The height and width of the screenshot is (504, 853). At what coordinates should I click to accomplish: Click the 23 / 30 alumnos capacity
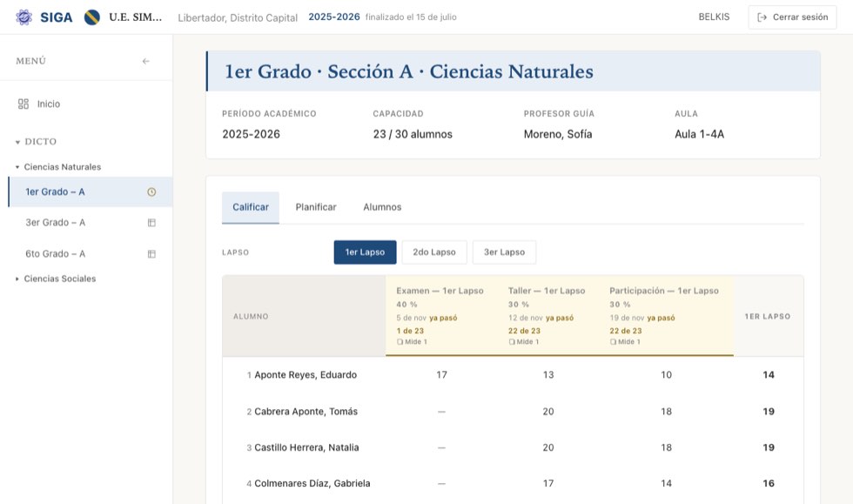(x=413, y=134)
